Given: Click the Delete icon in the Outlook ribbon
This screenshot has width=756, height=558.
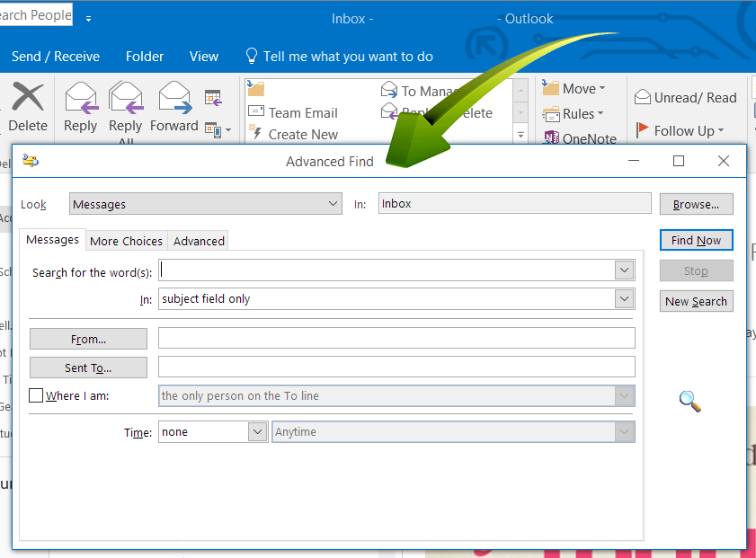Looking at the screenshot, I should 28,97.
